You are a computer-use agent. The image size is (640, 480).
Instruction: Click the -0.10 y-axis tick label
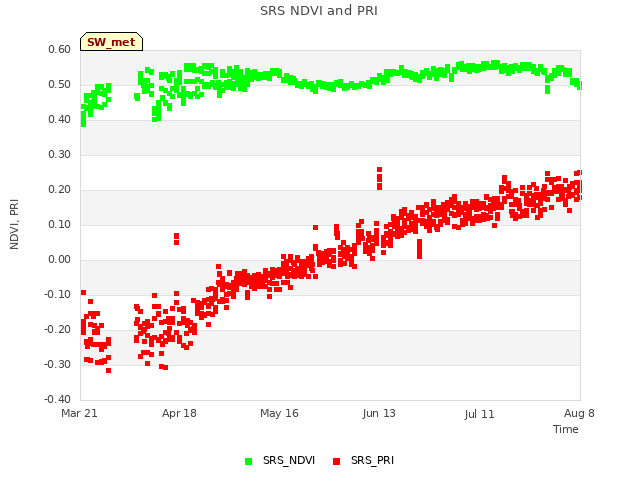58,294
